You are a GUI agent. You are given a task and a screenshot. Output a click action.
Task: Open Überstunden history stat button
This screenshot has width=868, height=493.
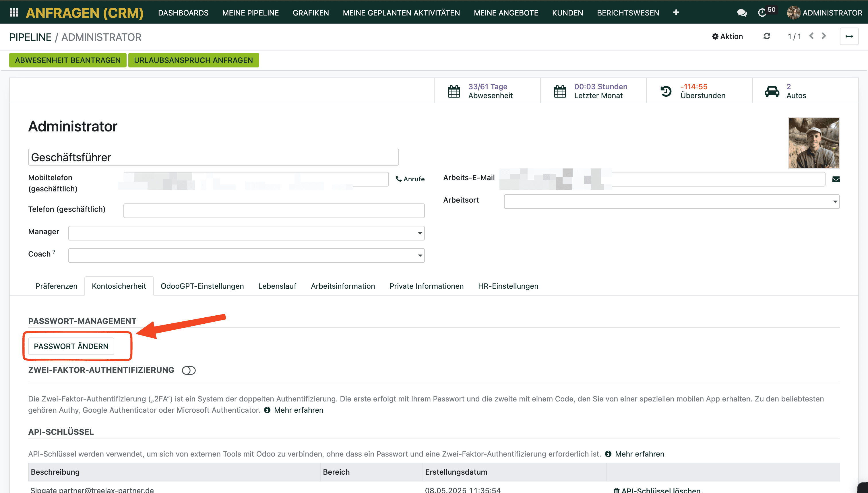tap(699, 91)
